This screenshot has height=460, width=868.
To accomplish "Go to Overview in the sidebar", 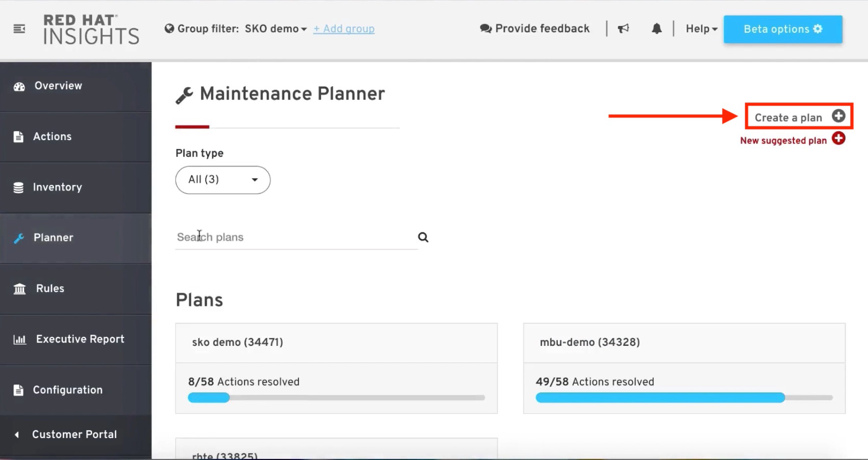I will point(58,86).
